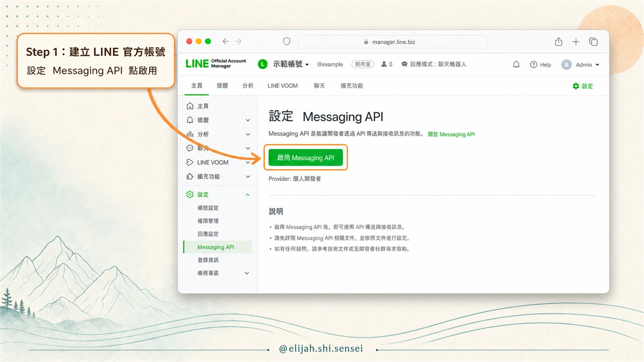Show tab overview icon in browser
Screen dimensions: 644x362
point(593,41)
